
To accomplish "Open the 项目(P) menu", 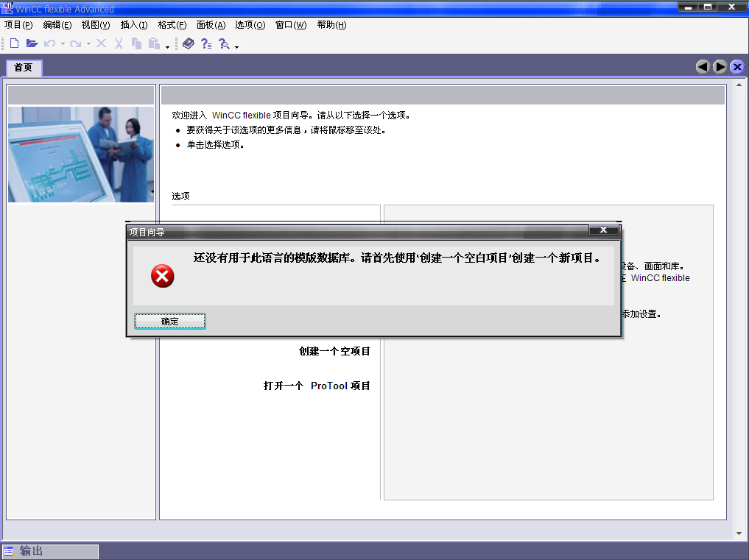I will [18, 25].
